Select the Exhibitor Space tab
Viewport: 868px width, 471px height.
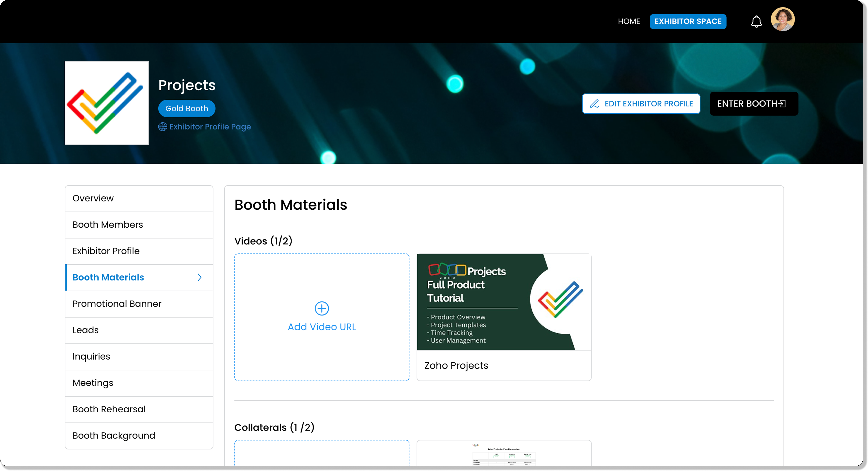(x=688, y=22)
